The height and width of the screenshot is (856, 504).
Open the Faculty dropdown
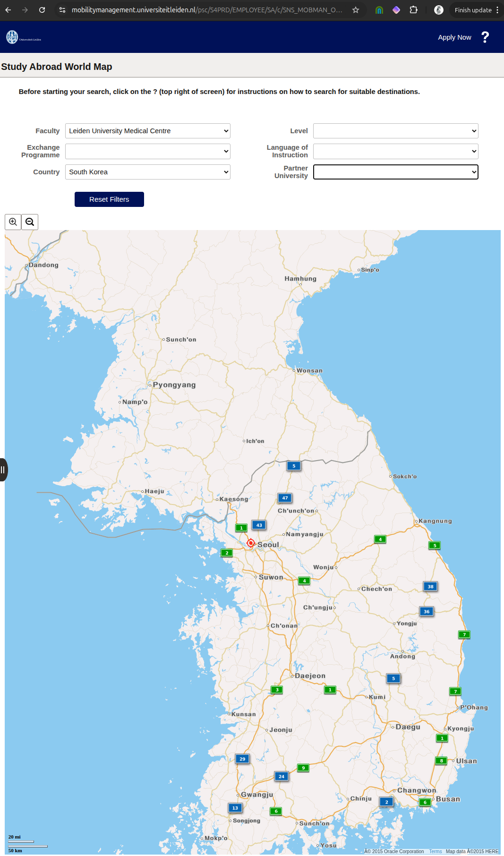click(x=148, y=131)
